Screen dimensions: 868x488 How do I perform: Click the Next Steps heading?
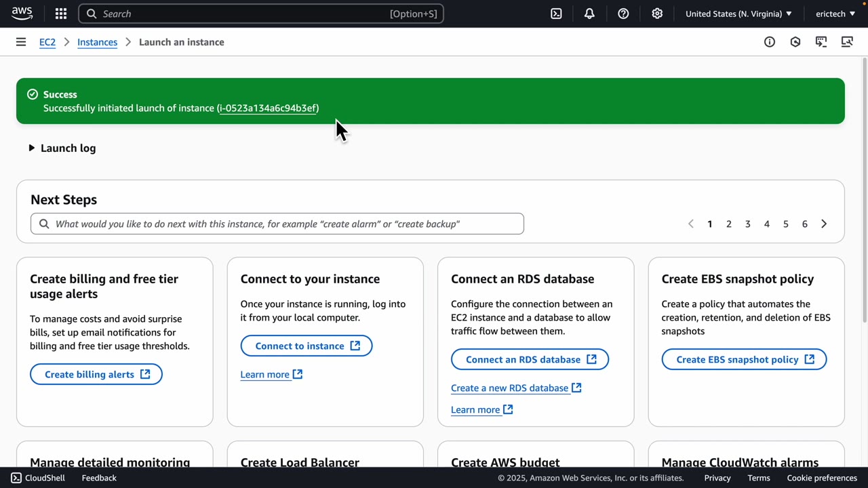coord(64,199)
